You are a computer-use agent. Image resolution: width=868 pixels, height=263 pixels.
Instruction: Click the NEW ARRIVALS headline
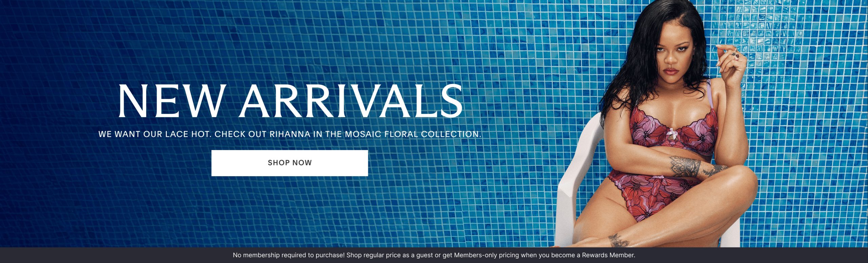pos(290,101)
